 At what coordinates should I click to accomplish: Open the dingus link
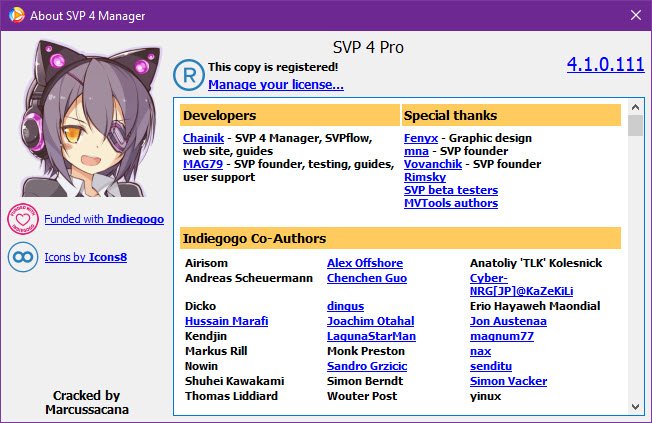tap(345, 306)
